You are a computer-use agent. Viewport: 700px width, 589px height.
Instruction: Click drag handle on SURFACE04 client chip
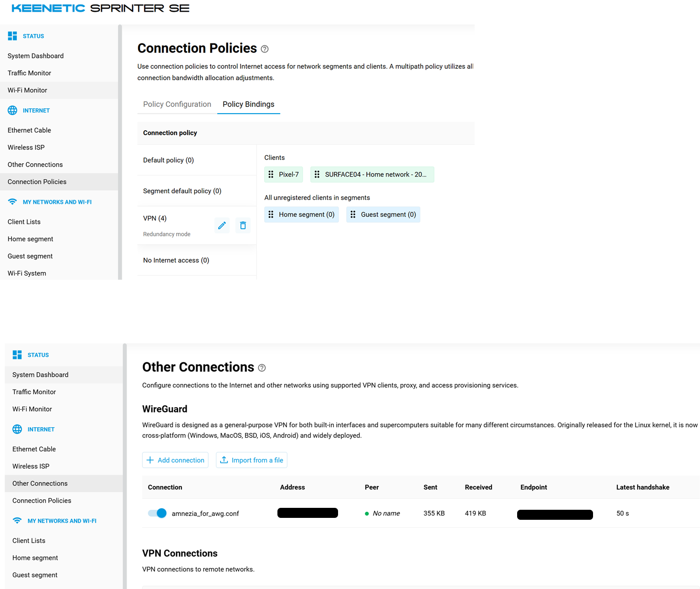click(x=317, y=174)
